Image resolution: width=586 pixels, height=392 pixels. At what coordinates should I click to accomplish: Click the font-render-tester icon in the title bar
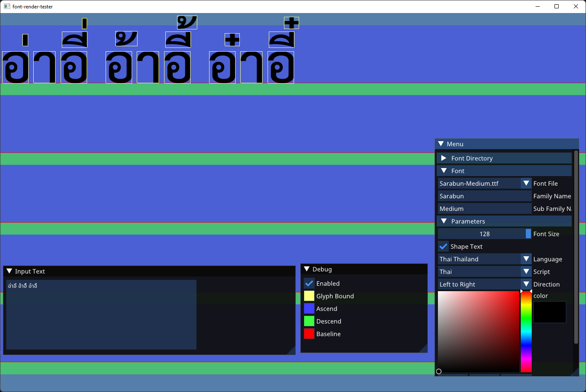(x=7, y=6)
